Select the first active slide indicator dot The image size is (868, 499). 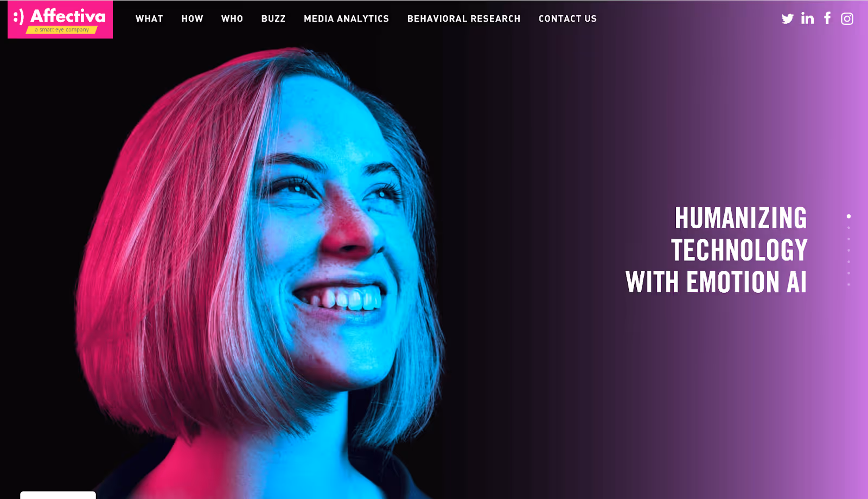[848, 216]
